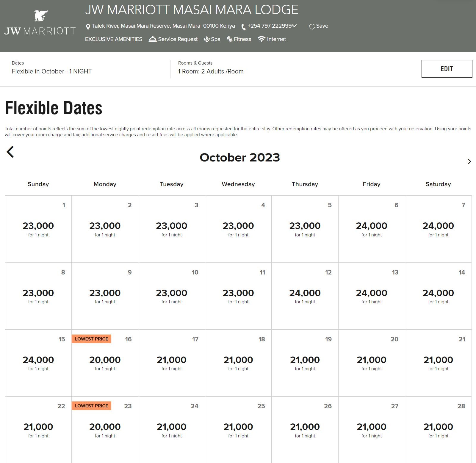Viewport: 476px width, 463px height.
Task: Select October 21 date cell
Action: click(x=438, y=363)
